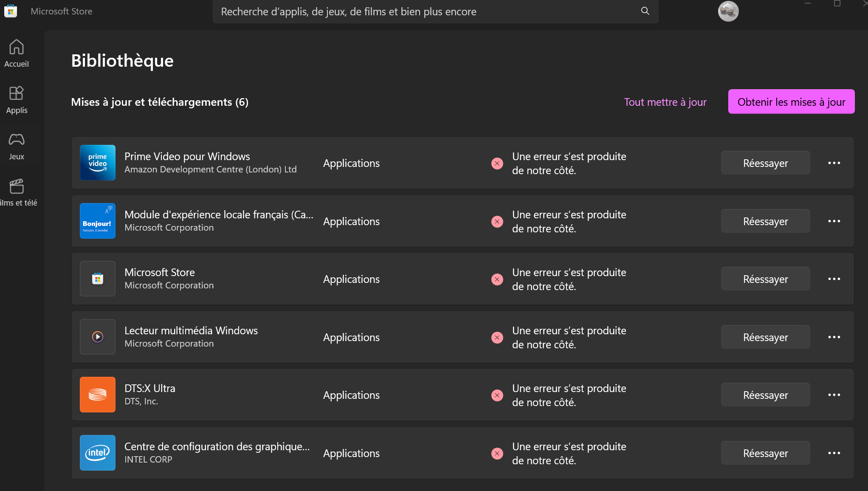Click the Microsoft Store logo in title bar
868x491 pixels.
click(x=11, y=11)
